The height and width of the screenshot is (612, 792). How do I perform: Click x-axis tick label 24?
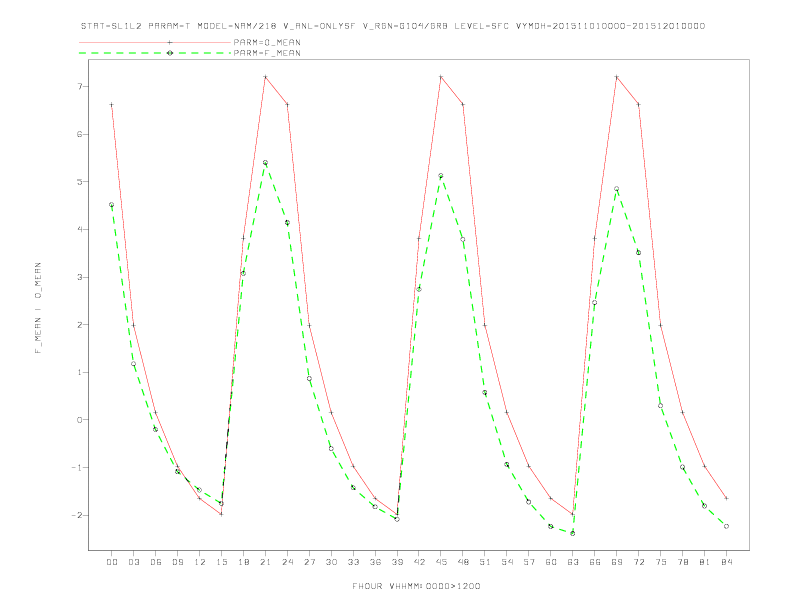[287, 562]
